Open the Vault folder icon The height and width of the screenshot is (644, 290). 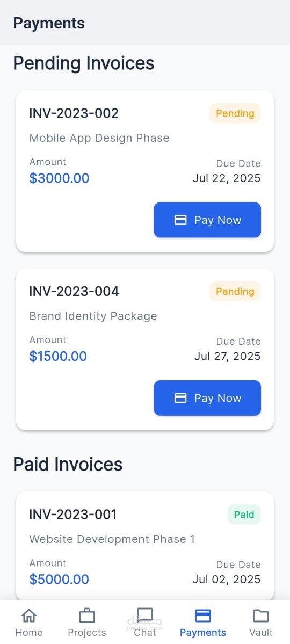pyautogui.click(x=261, y=616)
